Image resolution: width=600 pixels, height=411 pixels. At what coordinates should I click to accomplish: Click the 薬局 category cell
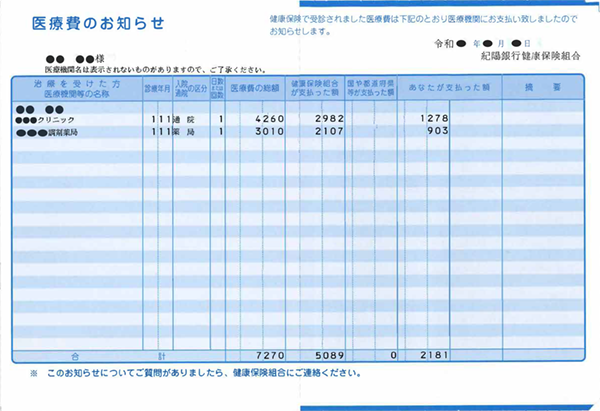pyautogui.click(x=184, y=132)
